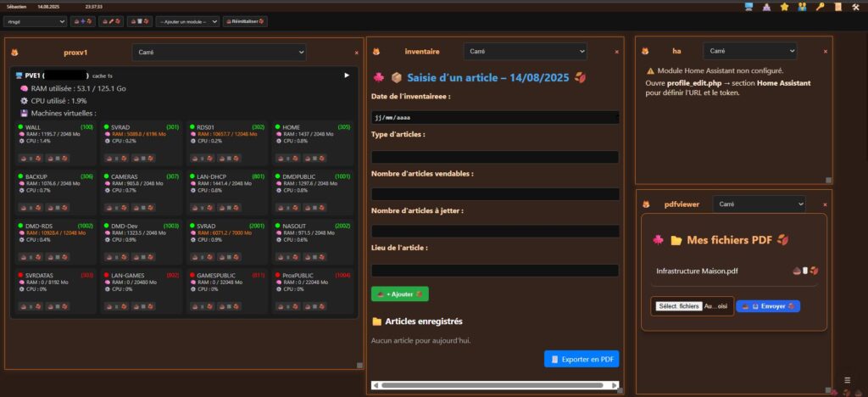Image resolution: width=868 pixels, height=397 pixels.
Task: Open the 'Ajouter un module' dropdown
Action: 187,21
